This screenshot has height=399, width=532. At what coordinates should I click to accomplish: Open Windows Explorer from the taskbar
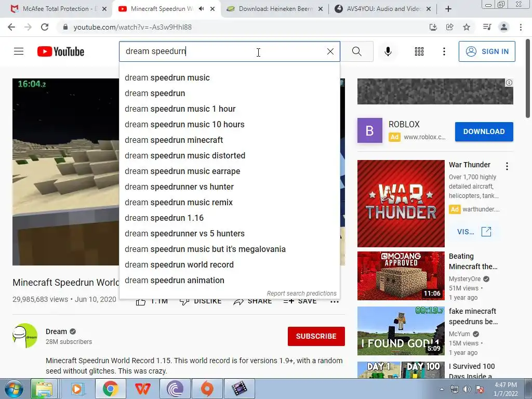tap(44, 389)
